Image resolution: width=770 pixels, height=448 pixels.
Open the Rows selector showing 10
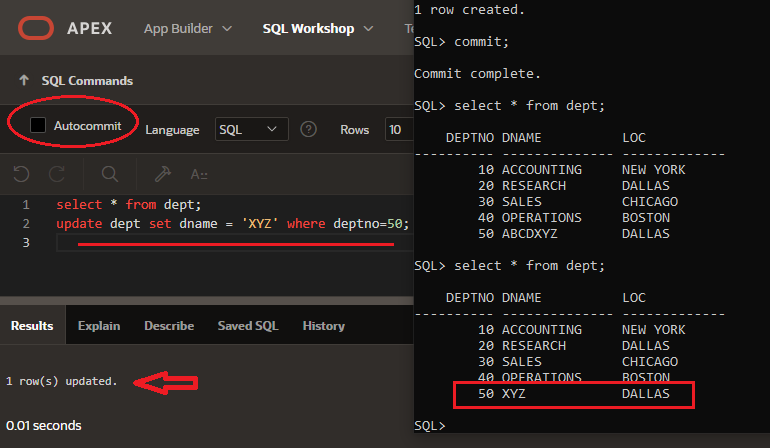398,129
